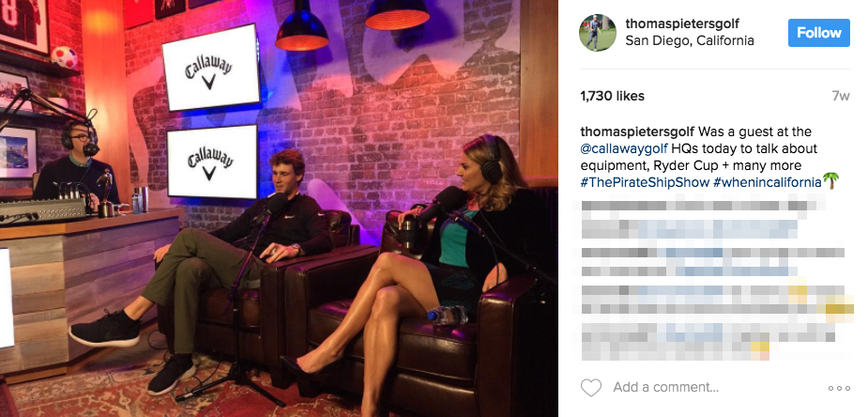
Task: Open the #whenincalifornia hashtag
Action: [767, 182]
